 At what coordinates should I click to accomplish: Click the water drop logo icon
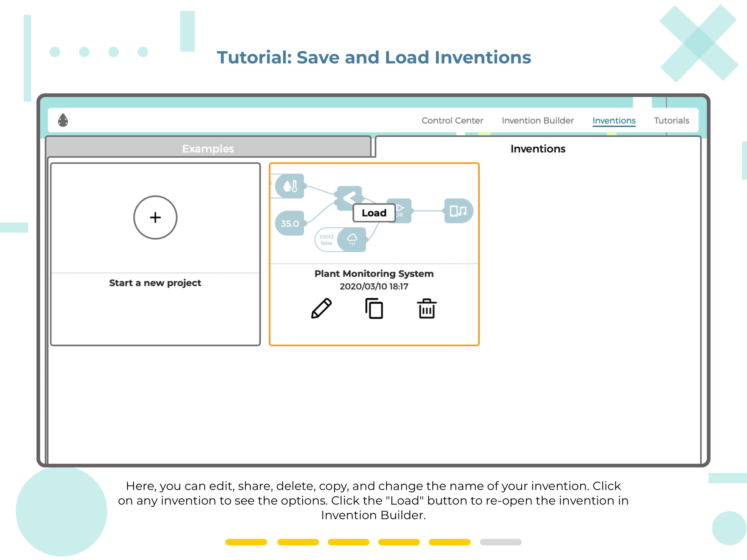[x=63, y=120]
